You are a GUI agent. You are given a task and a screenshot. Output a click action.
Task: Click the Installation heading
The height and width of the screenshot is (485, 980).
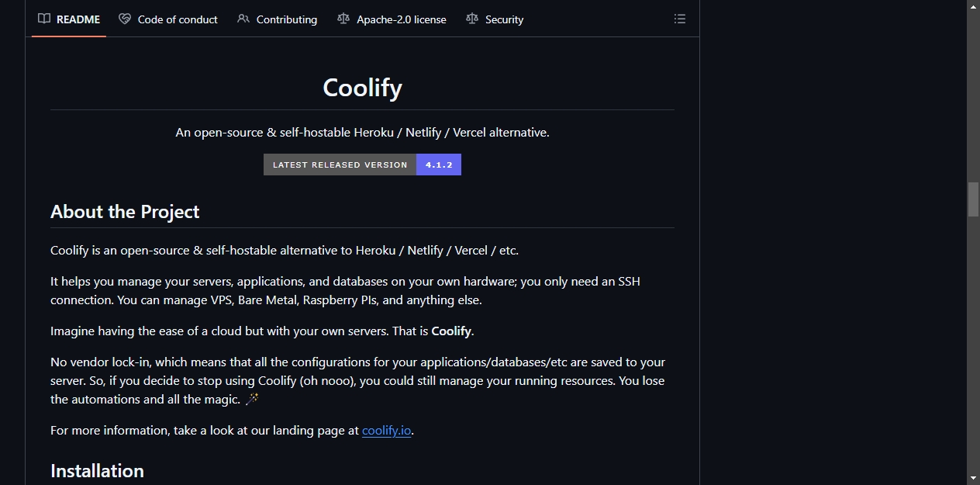tap(97, 471)
